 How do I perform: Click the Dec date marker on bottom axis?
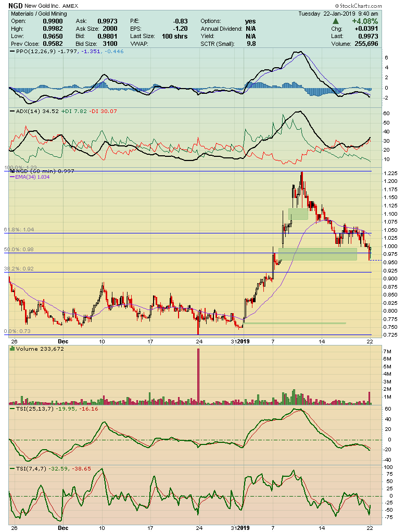63,528
